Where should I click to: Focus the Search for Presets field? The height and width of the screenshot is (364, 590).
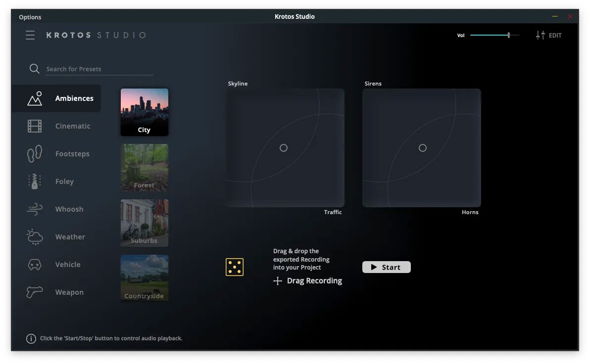pyautogui.click(x=99, y=69)
